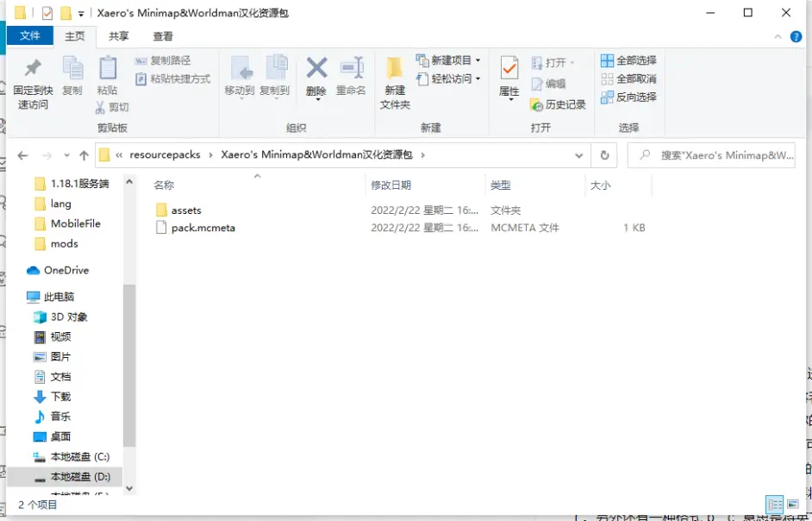This screenshot has width=812, height=521.
Task: Switch to large icons view
Action: point(793,504)
